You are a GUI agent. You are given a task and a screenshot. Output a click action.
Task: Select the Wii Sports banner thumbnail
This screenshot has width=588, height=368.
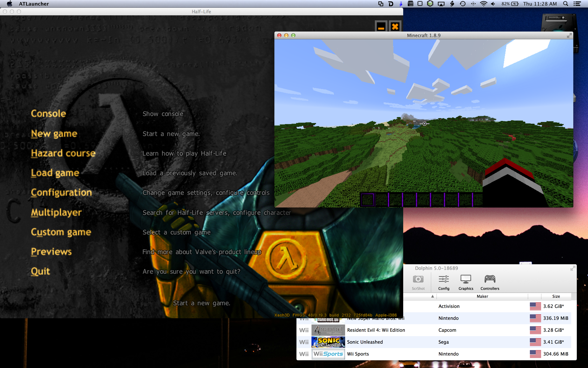[x=328, y=354]
